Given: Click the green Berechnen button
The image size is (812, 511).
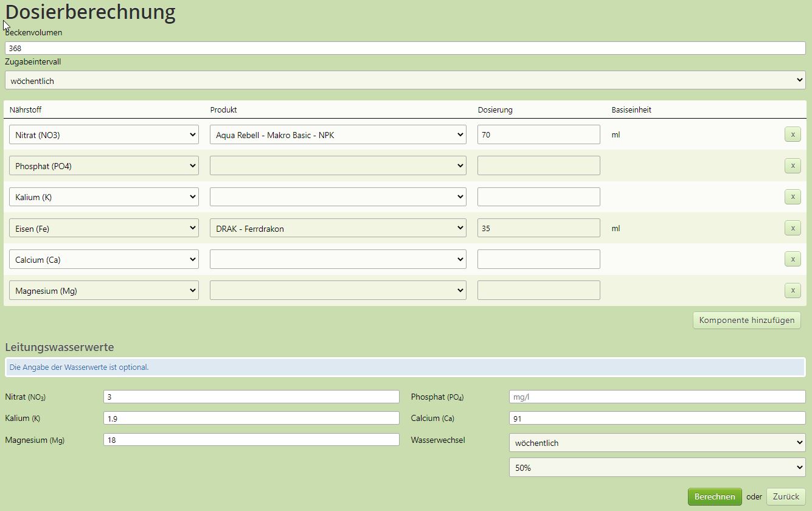Looking at the screenshot, I should pyautogui.click(x=715, y=496).
